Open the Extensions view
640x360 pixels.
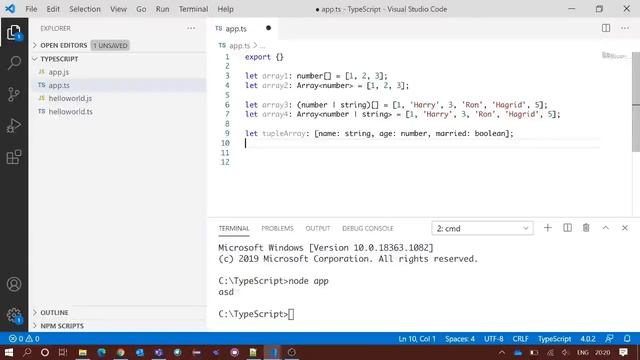[14, 157]
